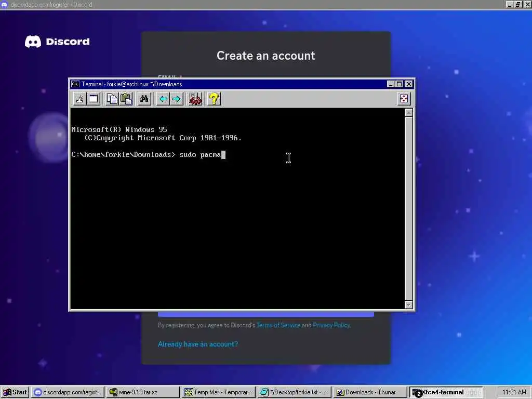This screenshot has width=532, height=399.
Task: Open Discord Privacy Policy link
Action: (331, 325)
